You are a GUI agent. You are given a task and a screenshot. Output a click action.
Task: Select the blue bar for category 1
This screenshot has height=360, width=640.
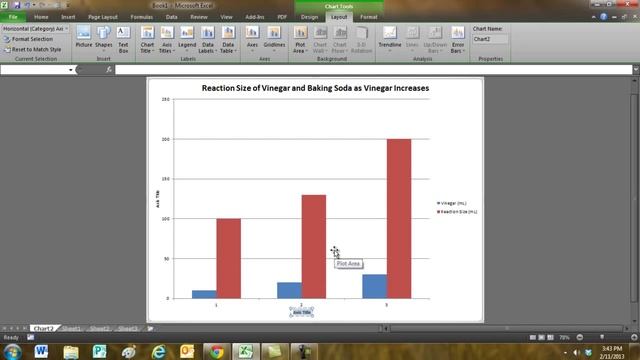pyautogui.click(x=204, y=294)
